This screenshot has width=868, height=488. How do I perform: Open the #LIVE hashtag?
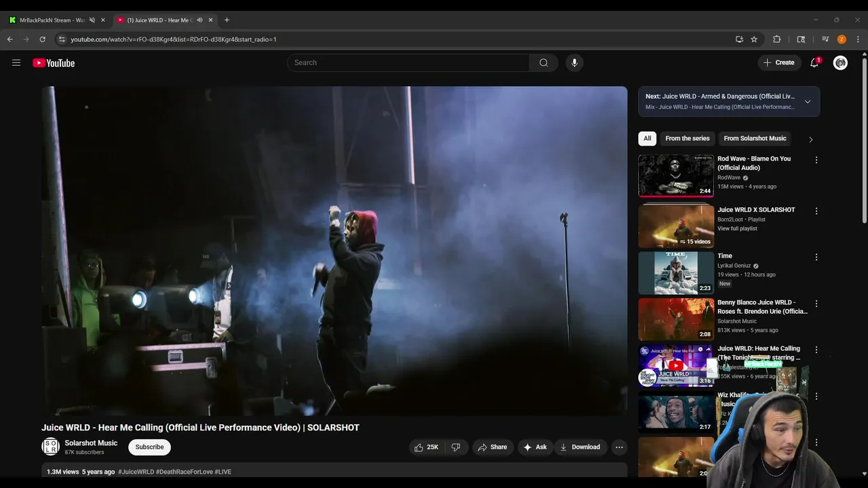[223, 472]
